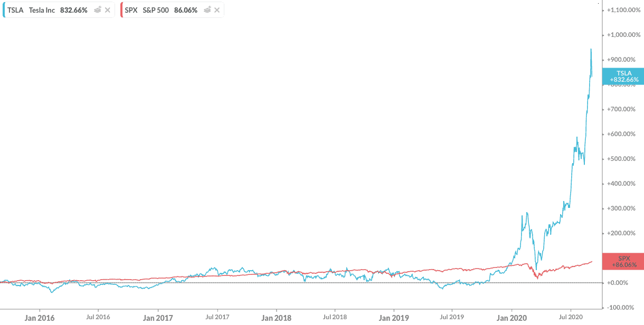This screenshot has width=644, height=325.
Task: Remove the TSLA series with its X icon
Action: coord(108,10)
